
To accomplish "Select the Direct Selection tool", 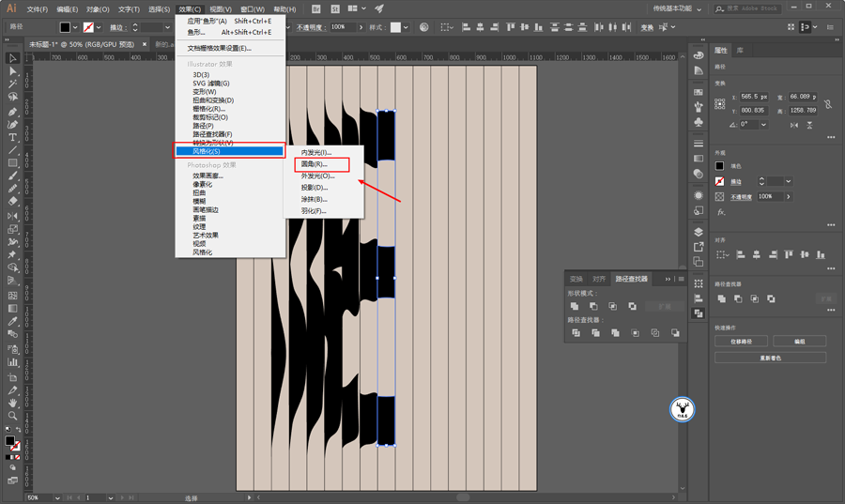I will coord(13,70).
